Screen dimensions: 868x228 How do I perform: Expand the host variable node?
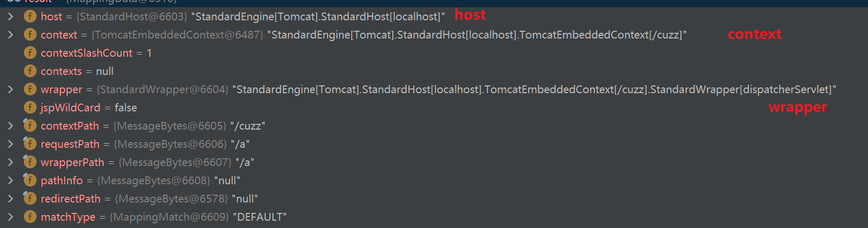tap(10, 17)
